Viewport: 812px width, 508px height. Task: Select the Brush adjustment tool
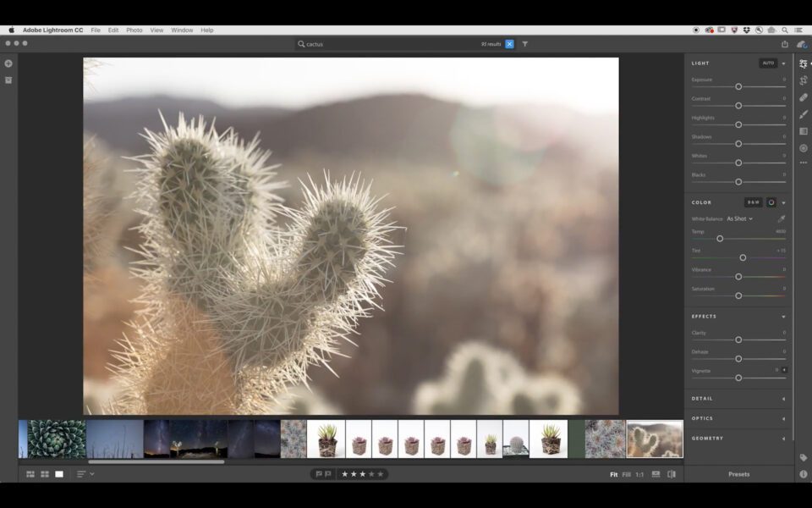[804, 114]
